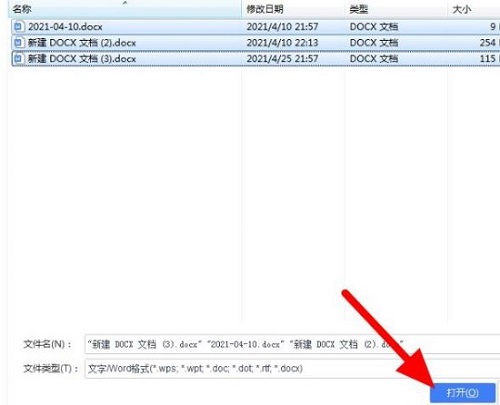Screen dimensions: 500x405
Task: Click the 2021-04-10.docx file icon
Action: 19,26
